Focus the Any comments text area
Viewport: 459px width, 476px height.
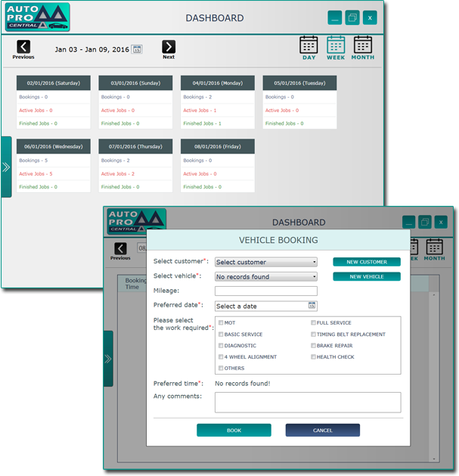308,403
